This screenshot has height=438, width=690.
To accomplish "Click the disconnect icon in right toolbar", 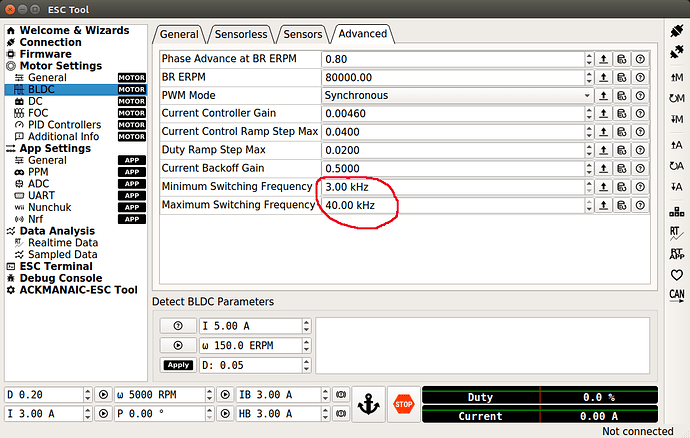I will point(676,52).
